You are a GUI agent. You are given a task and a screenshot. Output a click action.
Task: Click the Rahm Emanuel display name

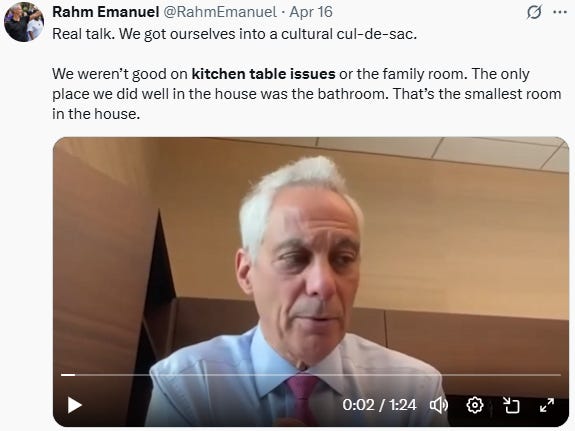pos(106,12)
